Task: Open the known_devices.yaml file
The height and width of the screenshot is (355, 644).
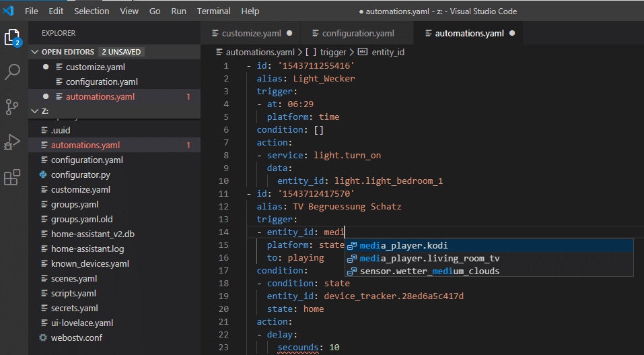Action: (x=114, y=263)
